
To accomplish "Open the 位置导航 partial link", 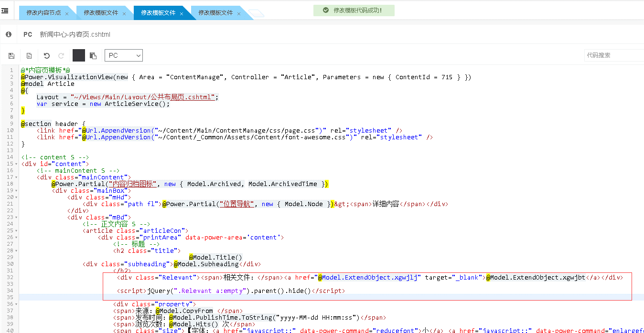I will 236,204.
